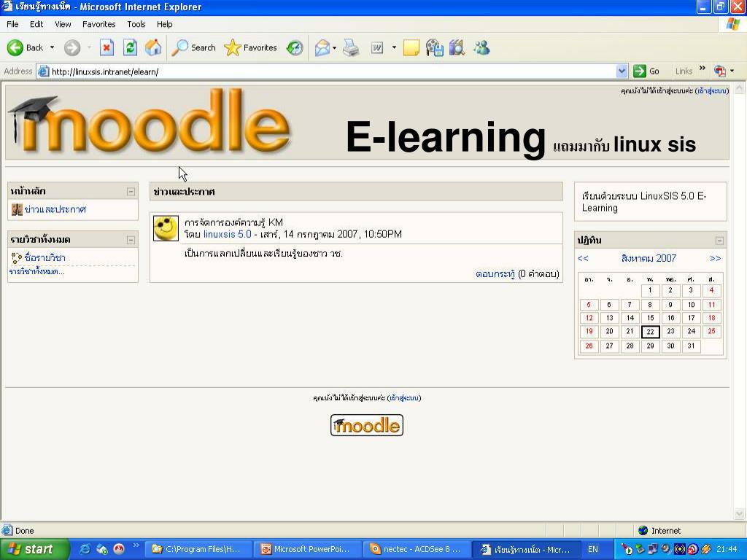Open the File menu
The width and height of the screenshot is (747, 560).
click(x=12, y=24)
